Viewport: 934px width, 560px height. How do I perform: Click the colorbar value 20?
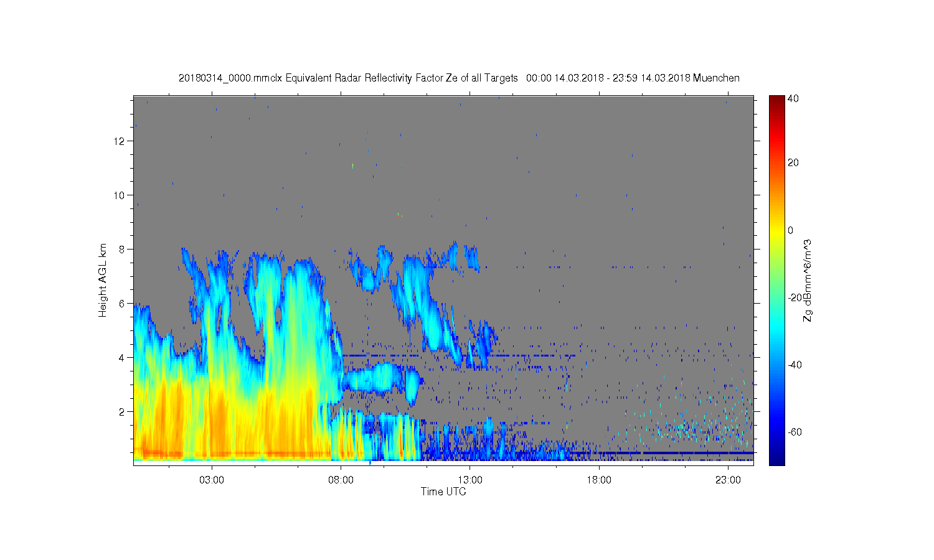click(793, 162)
